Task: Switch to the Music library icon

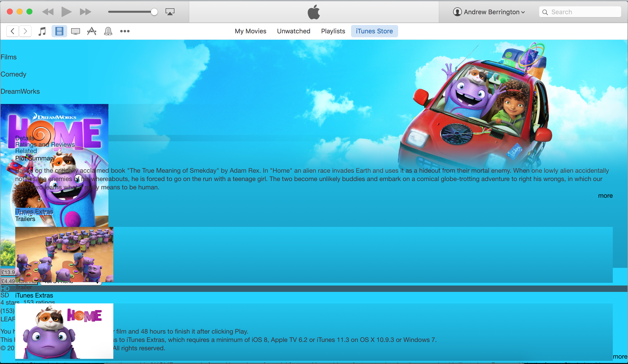Action: point(42,31)
